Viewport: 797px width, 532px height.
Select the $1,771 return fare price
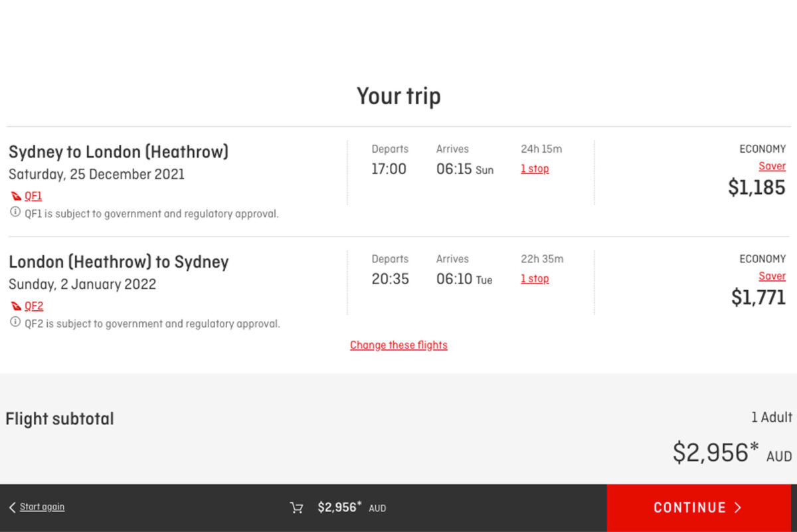point(757,298)
